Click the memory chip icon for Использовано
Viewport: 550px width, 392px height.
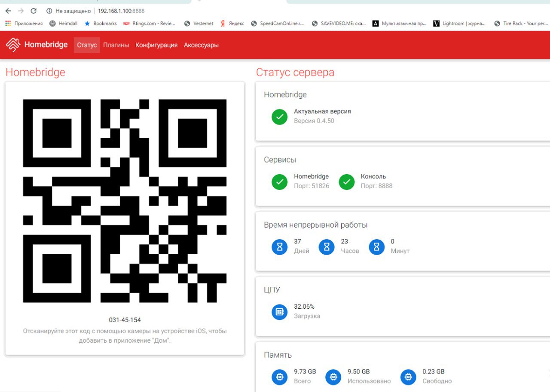click(x=333, y=377)
